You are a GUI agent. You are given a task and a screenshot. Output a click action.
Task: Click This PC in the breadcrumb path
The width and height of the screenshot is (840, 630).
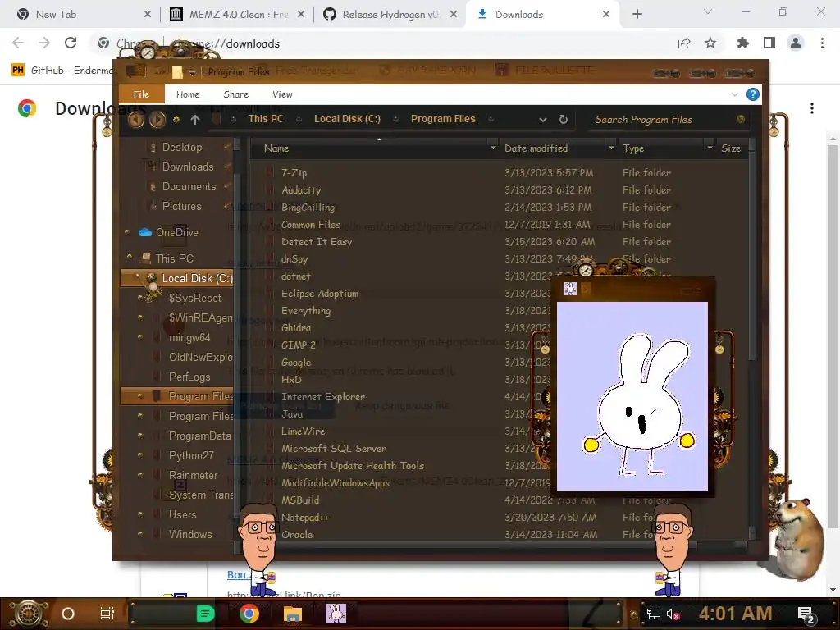266,119
